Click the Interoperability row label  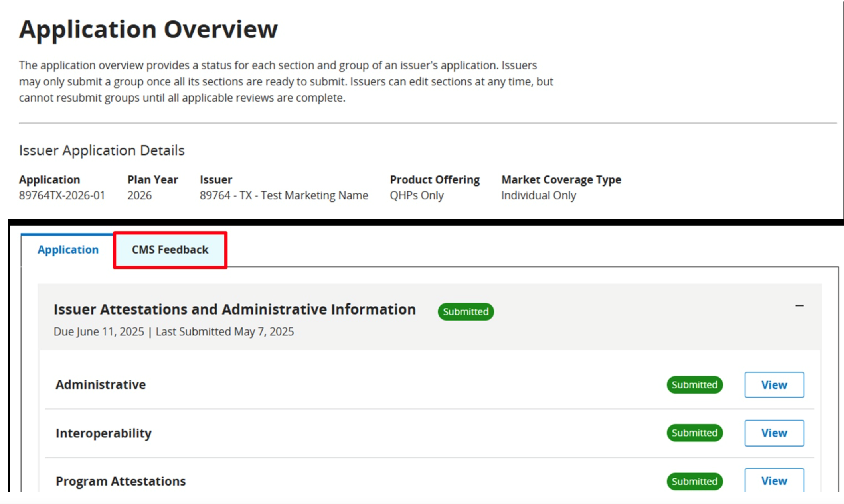(x=103, y=433)
